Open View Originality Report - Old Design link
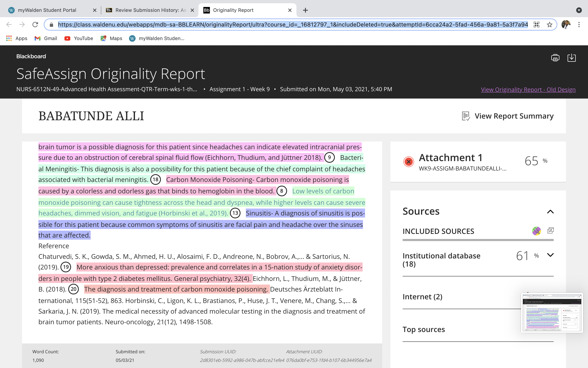The height and width of the screenshot is (368, 588). (x=528, y=89)
